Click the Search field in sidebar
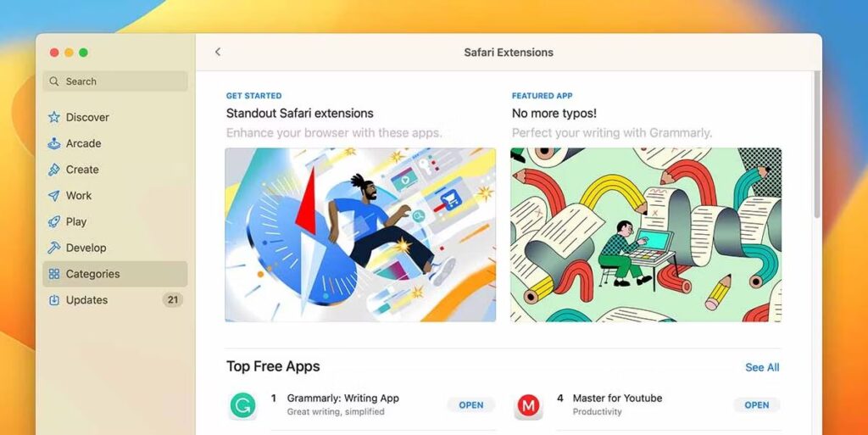868x435 pixels. coord(115,81)
